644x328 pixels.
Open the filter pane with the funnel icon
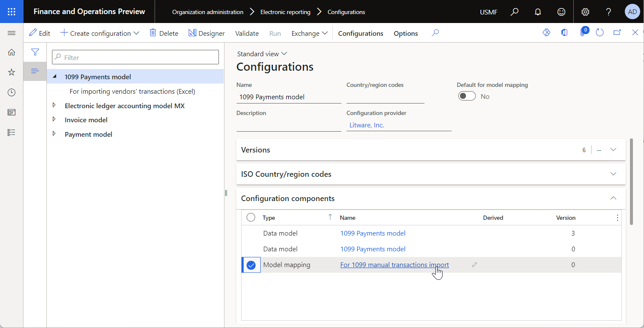pos(34,52)
